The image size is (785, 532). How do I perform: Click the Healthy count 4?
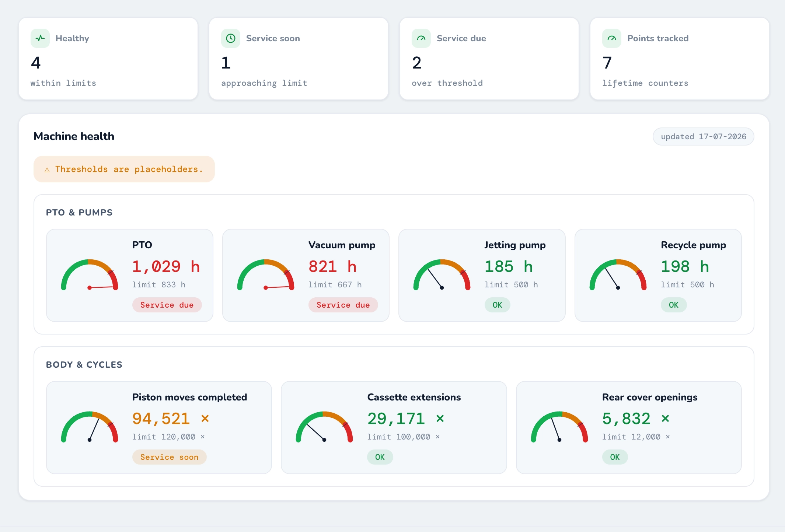click(36, 63)
